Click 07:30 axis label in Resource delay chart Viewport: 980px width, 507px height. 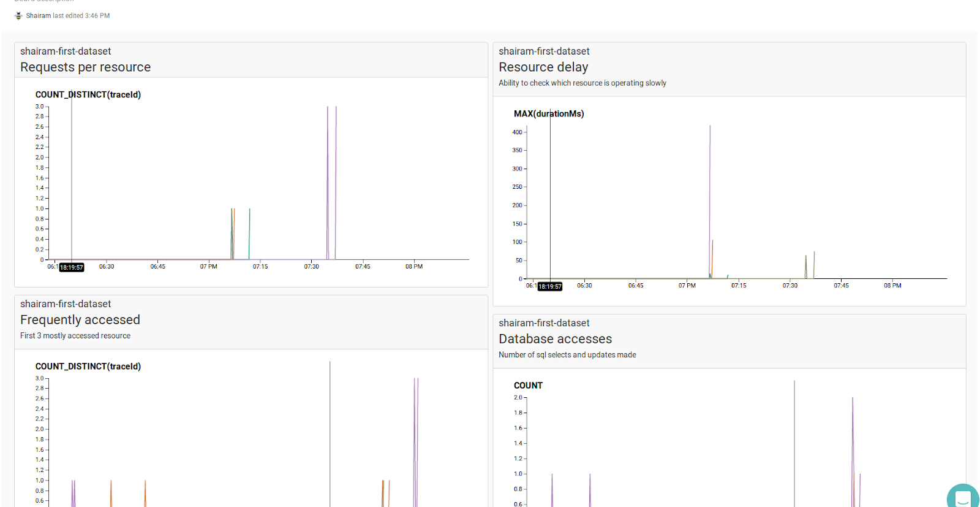click(790, 286)
